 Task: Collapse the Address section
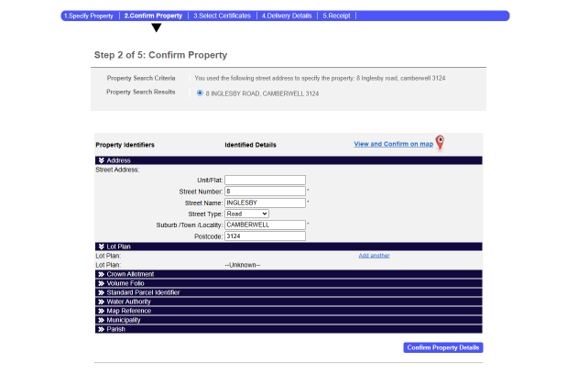[x=289, y=160]
